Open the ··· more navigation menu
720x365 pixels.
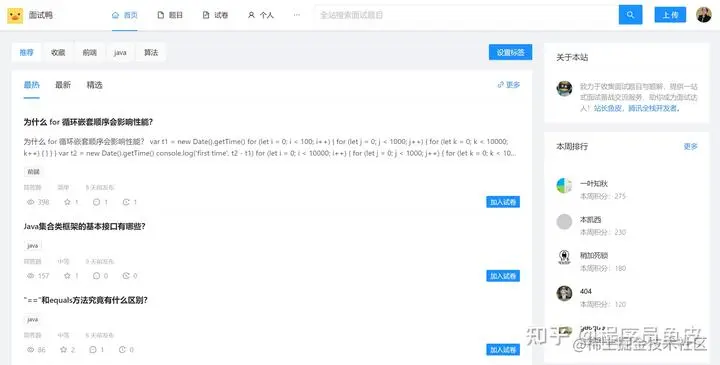pos(297,15)
